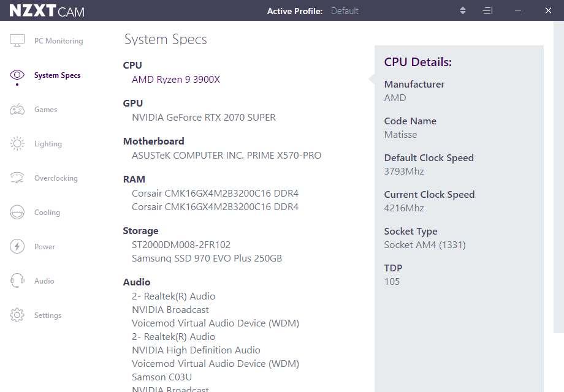Choose the ST2000DM008-2FR102 storage drive
Screen dimensions: 564x392
coord(181,245)
